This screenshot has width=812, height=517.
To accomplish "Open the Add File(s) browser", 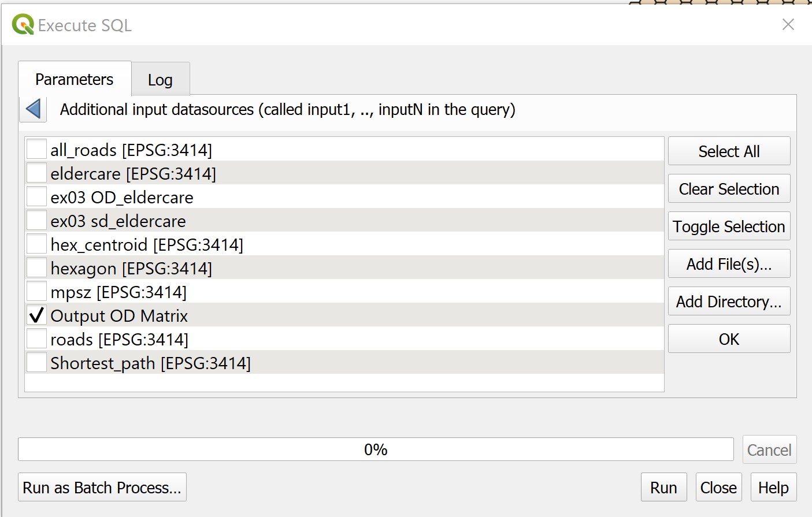I will click(729, 264).
